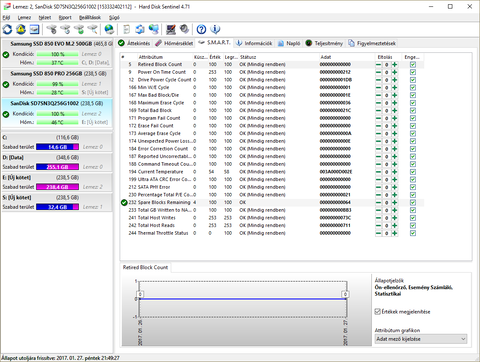Click the disk with magnifier toolbar icon
The width and height of the screenshot is (480, 362).
(92, 29)
